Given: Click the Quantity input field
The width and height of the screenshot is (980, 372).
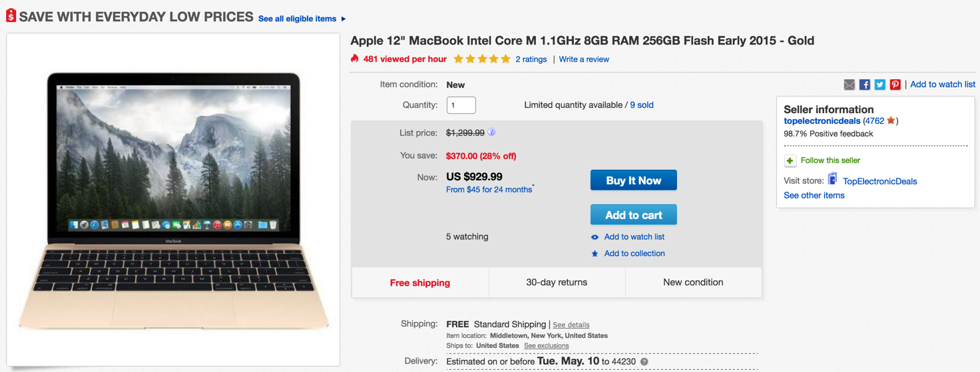Looking at the screenshot, I should pyautogui.click(x=461, y=105).
